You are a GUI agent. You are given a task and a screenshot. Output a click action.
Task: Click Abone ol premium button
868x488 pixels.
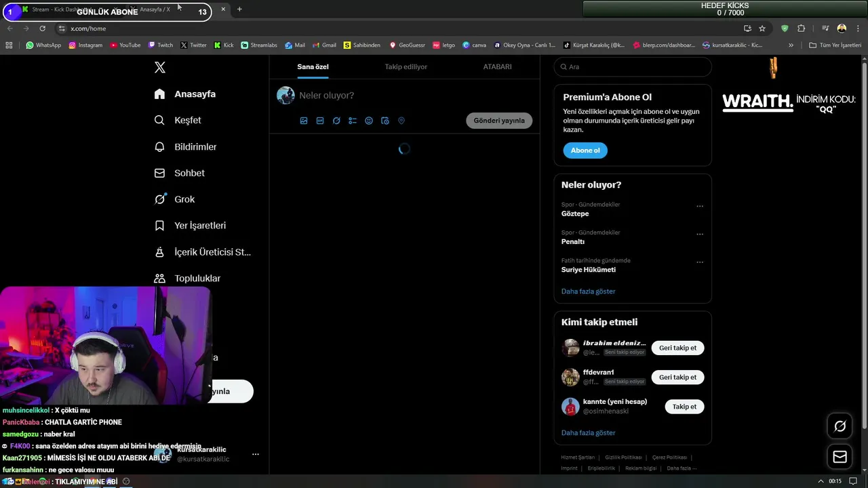(x=585, y=150)
